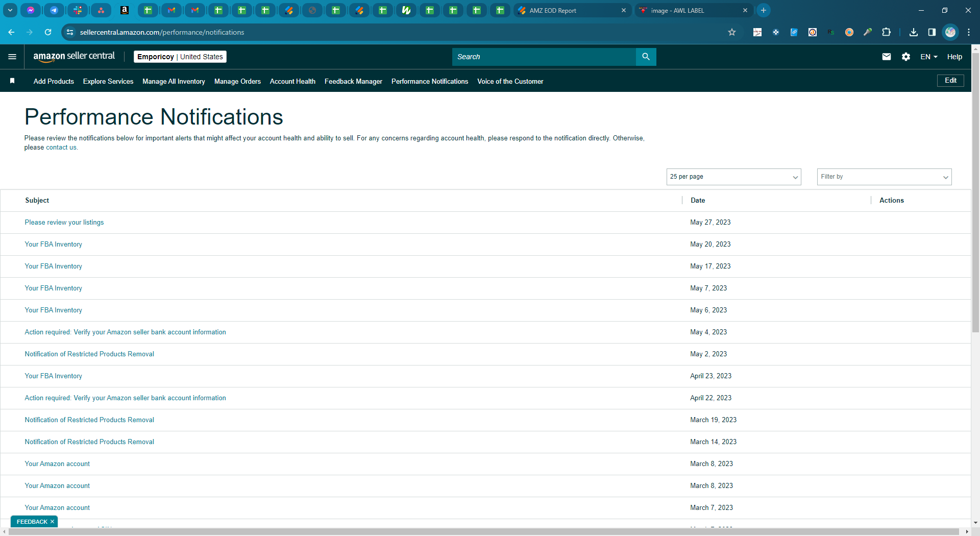980x536 pixels.
Task: Click the Edit favorites bar button
Action: point(950,81)
